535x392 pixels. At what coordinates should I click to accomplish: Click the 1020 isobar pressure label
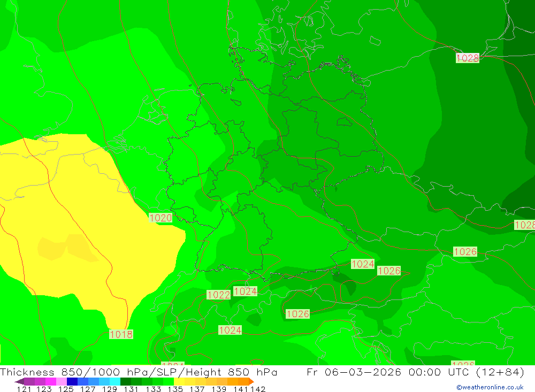[160, 218]
